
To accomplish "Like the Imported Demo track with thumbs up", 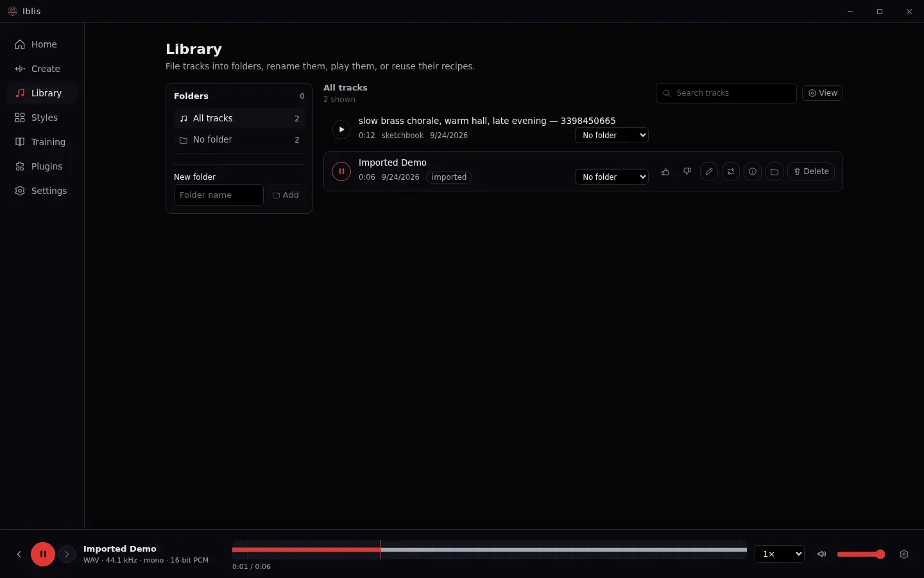I will point(665,171).
